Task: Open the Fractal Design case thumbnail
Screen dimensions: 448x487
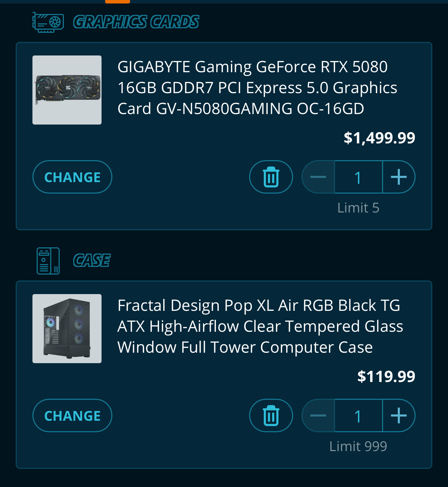Action: point(67,329)
